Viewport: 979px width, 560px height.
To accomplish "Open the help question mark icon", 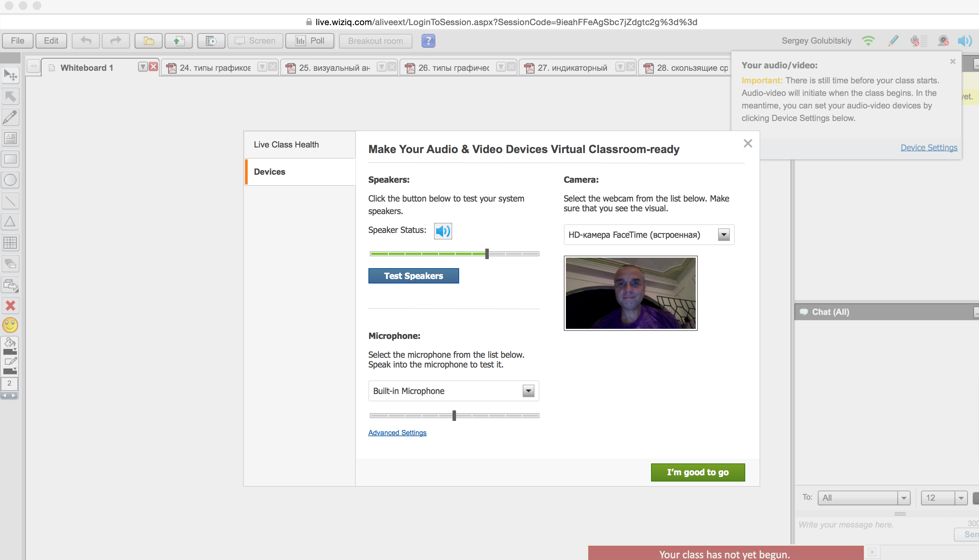I will 428,41.
